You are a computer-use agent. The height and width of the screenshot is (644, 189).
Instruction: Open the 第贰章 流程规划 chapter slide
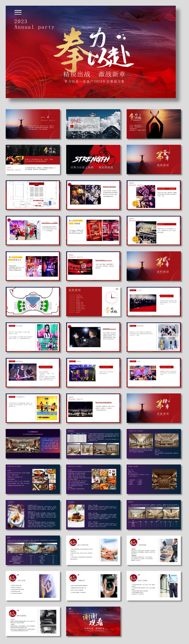click(153, 266)
